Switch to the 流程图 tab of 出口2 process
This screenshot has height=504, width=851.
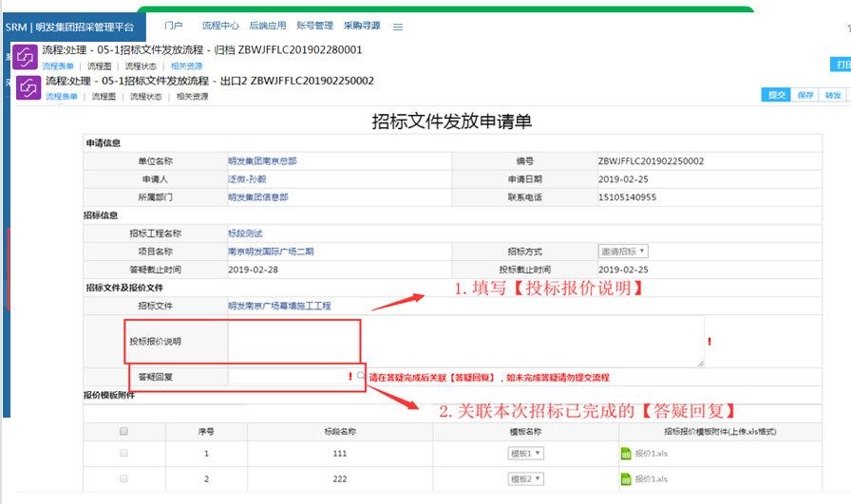pyautogui.click(x=104, y=97)
